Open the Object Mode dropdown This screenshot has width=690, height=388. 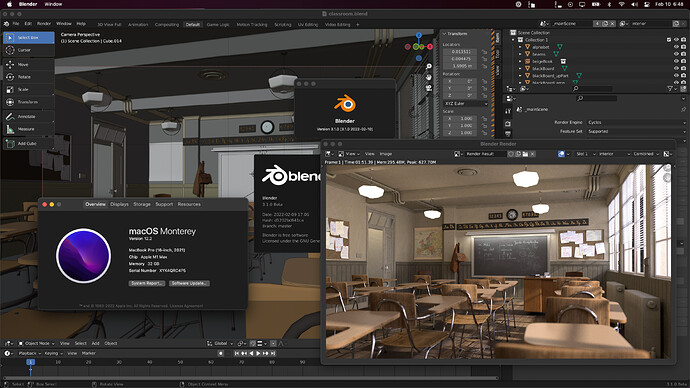pyautogui.click(x=36, y=344)
